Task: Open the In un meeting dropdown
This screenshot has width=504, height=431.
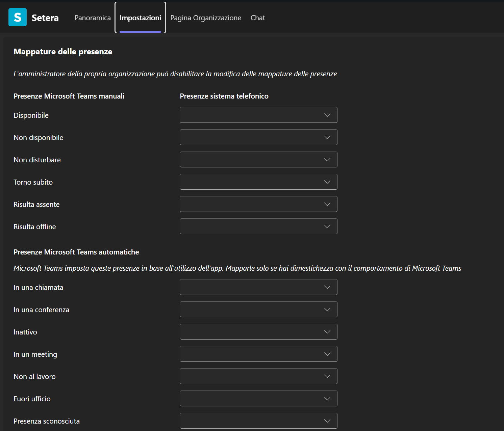Action: 258,354
